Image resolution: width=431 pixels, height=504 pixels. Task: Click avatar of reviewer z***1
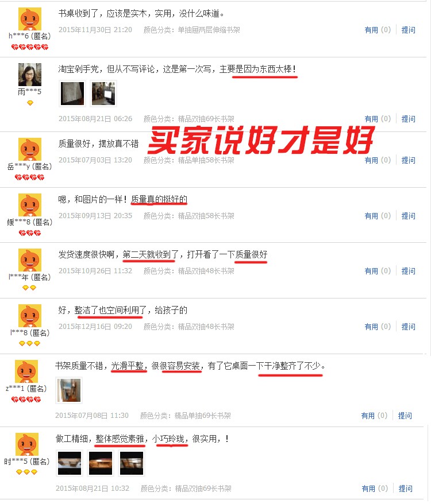26,371
